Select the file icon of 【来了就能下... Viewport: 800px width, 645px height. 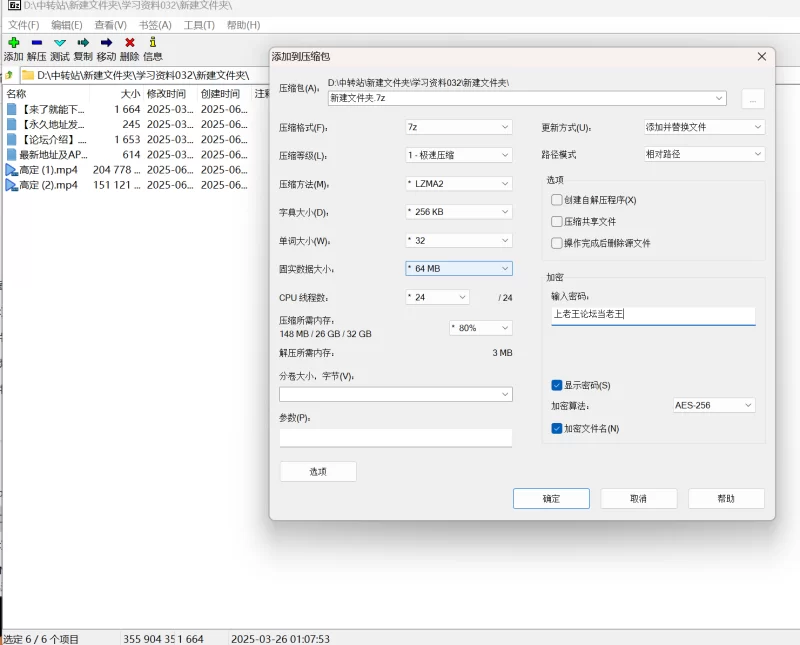tap(11, 109)
